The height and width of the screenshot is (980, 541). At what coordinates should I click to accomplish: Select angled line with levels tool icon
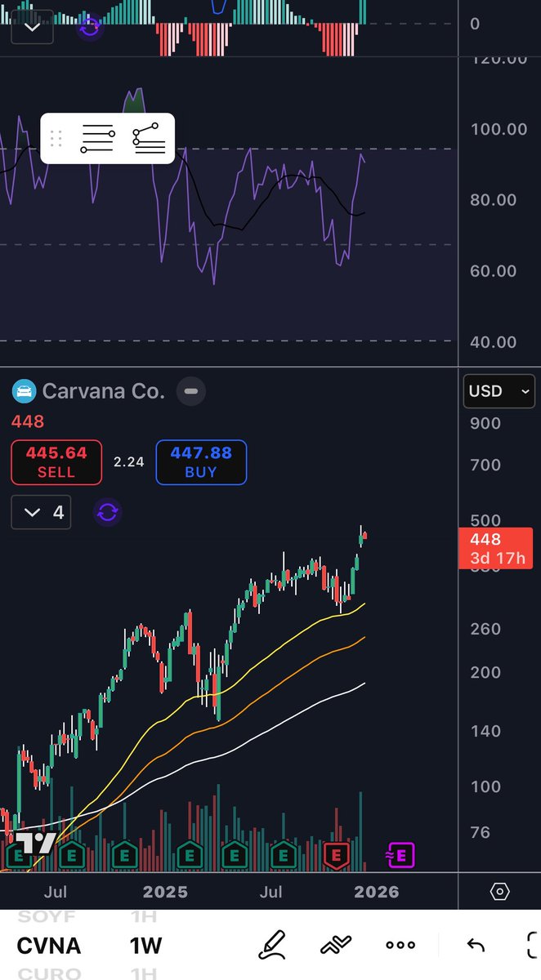click(148, 139)
